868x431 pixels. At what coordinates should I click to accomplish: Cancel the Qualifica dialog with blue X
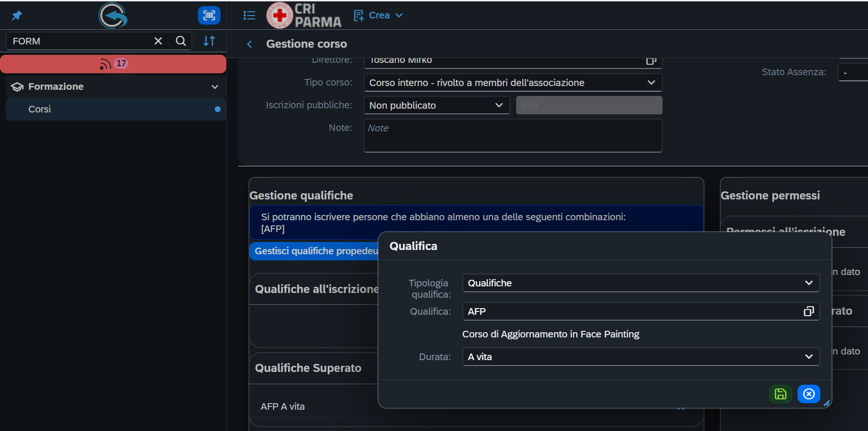tap(809, 394)
